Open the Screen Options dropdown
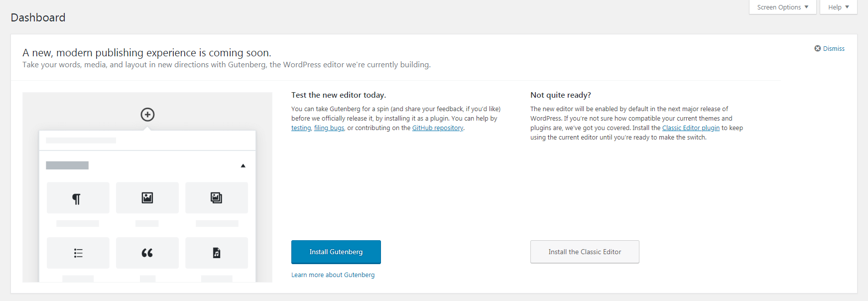This screenshot has width=868, height=301. (x=782, y=7)
